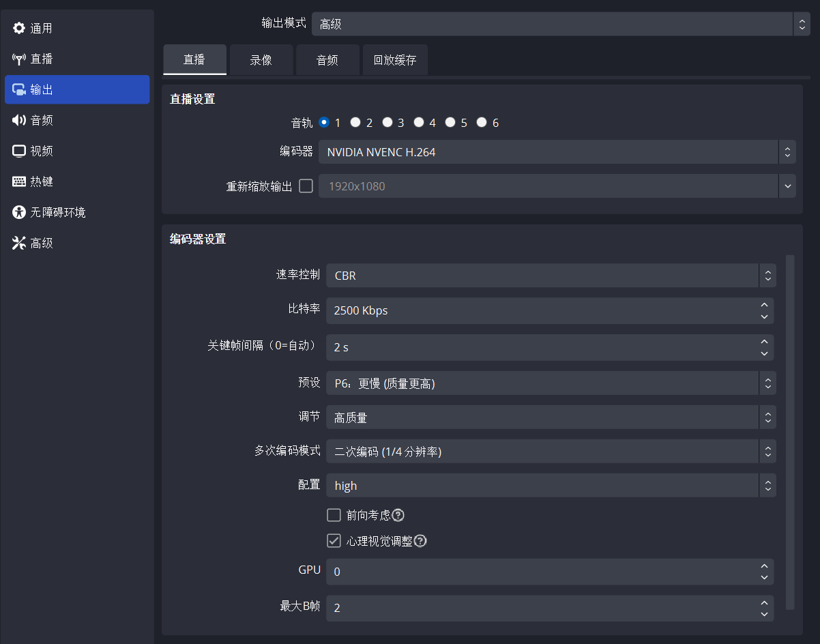Click the help icon beside 前向考虑
The height and width of the screenshot is (644, 820).
[398, 515]
